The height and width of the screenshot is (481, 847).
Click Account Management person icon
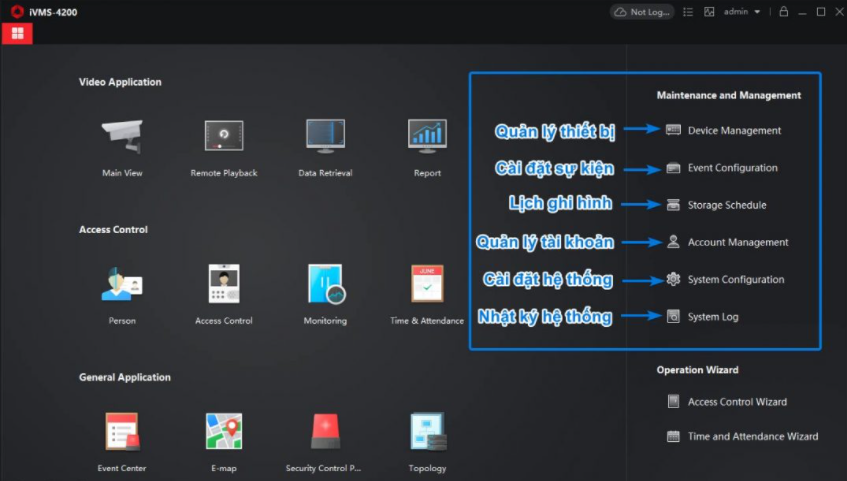pyautogui.click(x=673, y=242)
